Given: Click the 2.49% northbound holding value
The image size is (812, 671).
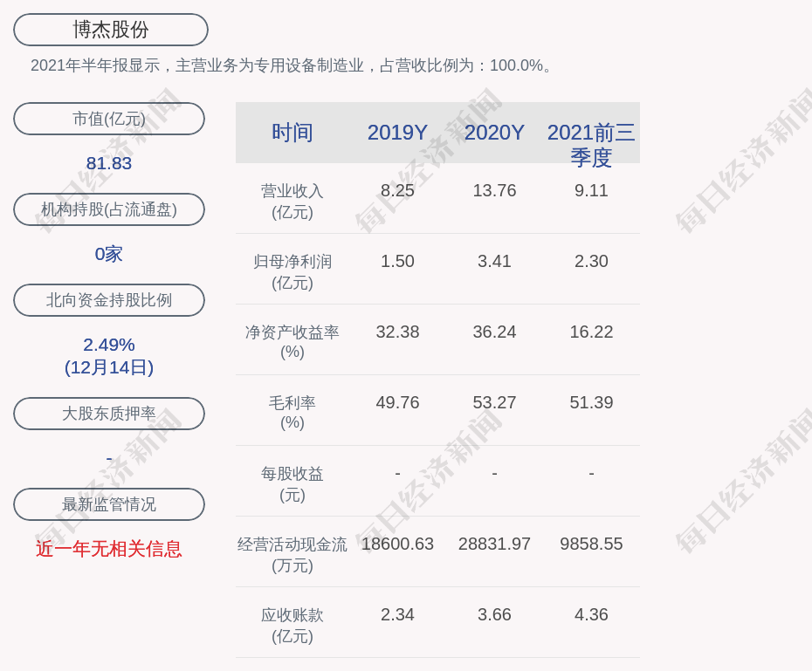Looking at the screenshot, I should point(109,345).
